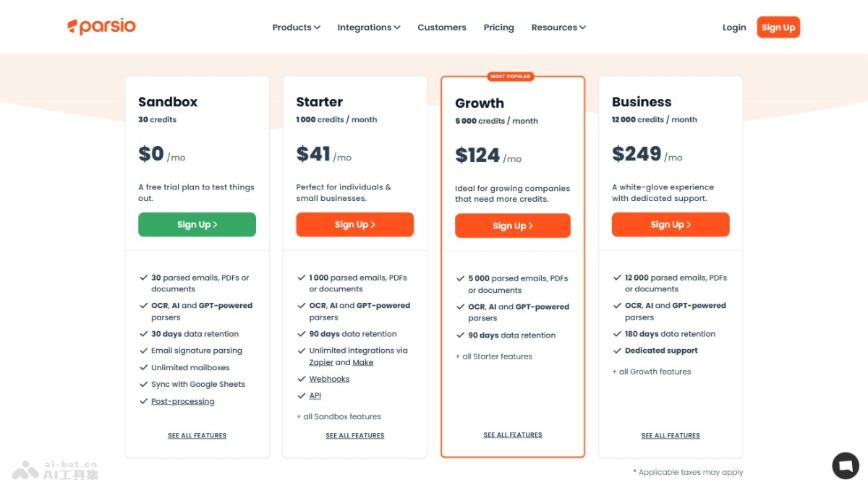Go to the Customers page
The image size is (868, 488).
point(441,27)
